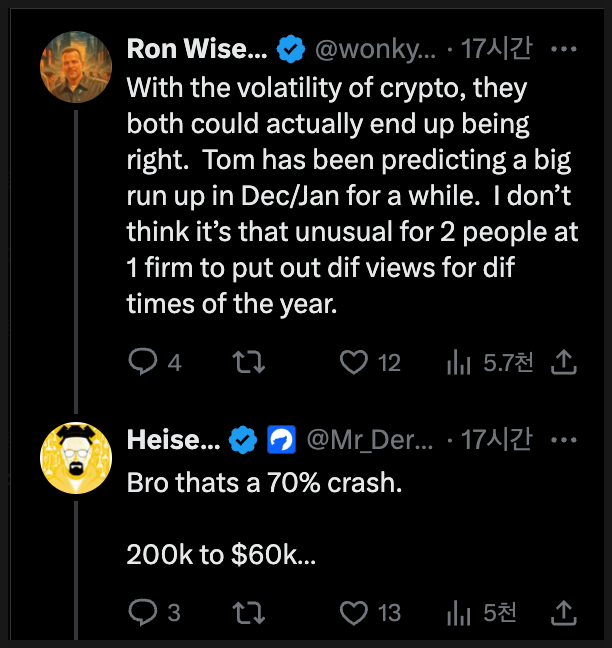The height and width of the screenshot is (648, 612).
Task: Open Heisenberg tweet's 17시간 timestamp
Action: click(x=496, y=438)
